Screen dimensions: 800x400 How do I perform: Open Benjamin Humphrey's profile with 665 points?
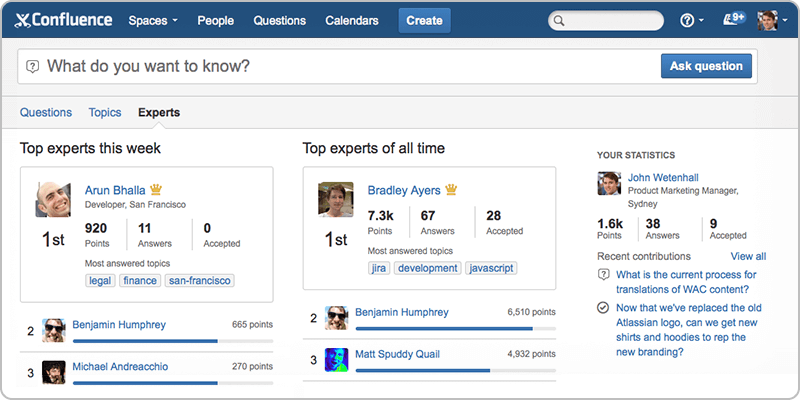(119, 324)
